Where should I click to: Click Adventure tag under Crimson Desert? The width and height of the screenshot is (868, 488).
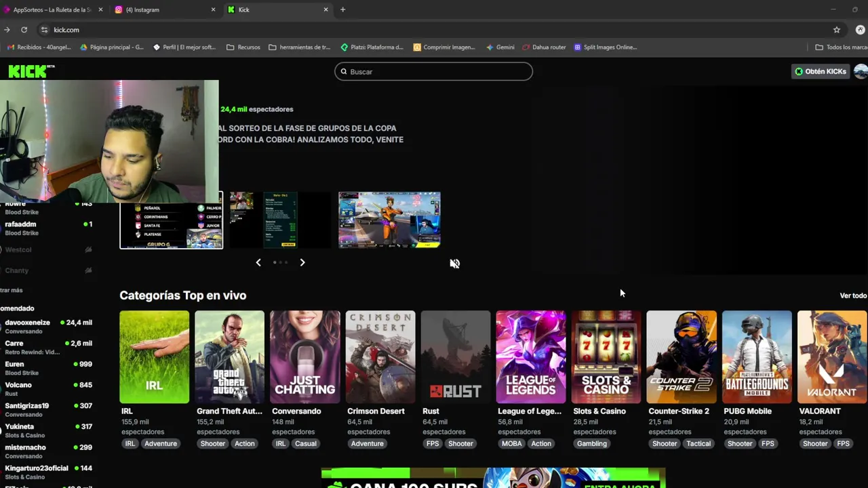click(x=367, y=444)
